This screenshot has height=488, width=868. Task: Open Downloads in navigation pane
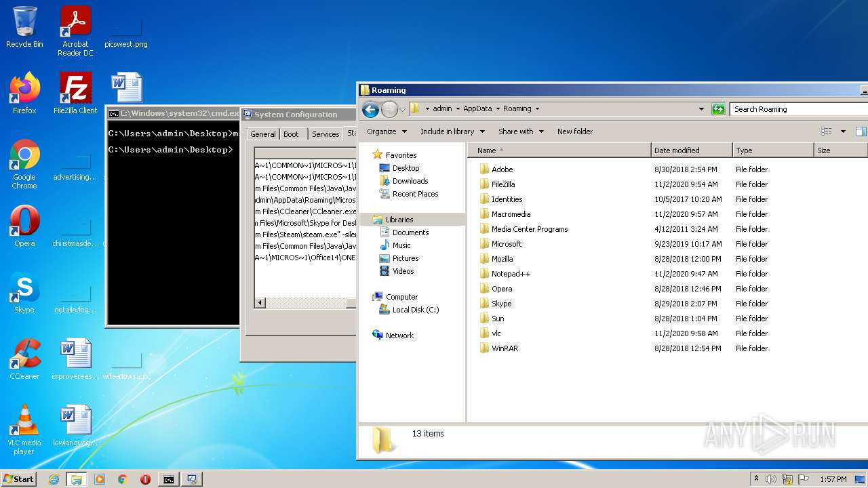click(410, 181)
